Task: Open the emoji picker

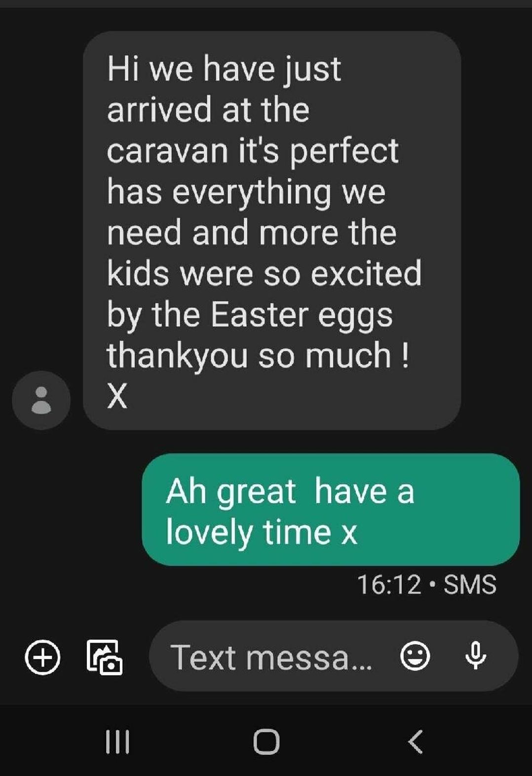Action: (x=415, y=656)
